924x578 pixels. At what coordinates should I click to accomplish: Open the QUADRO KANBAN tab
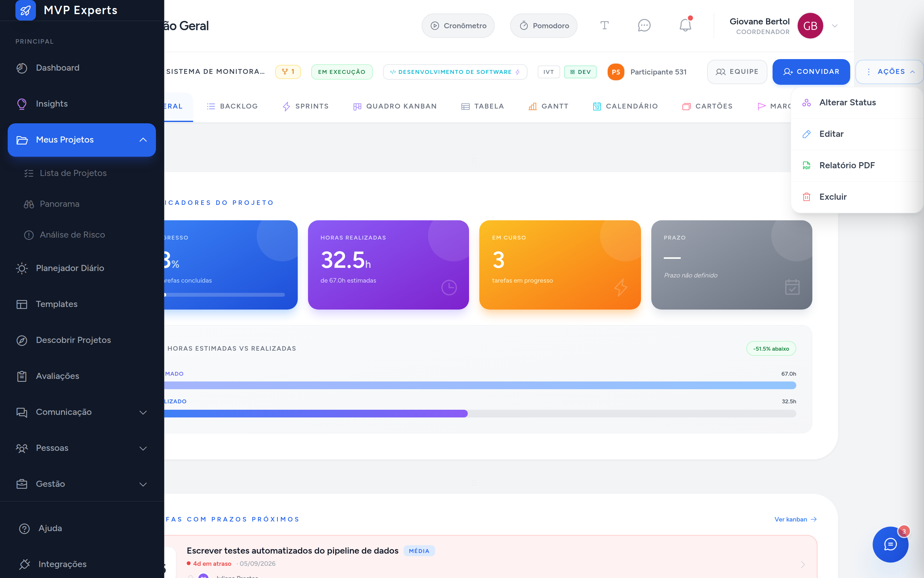395,106
